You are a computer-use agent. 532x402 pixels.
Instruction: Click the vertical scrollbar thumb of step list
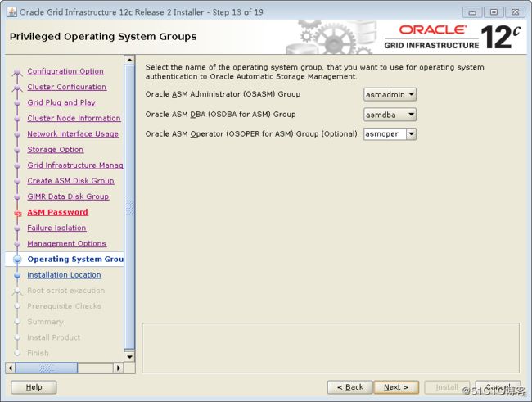coord(129,207)
